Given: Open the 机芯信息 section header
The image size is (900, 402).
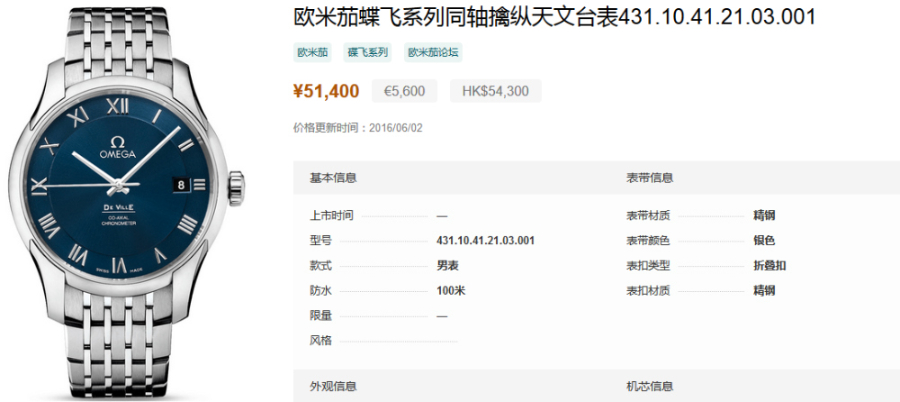Looking at the screenshot, I should [650, 386].
